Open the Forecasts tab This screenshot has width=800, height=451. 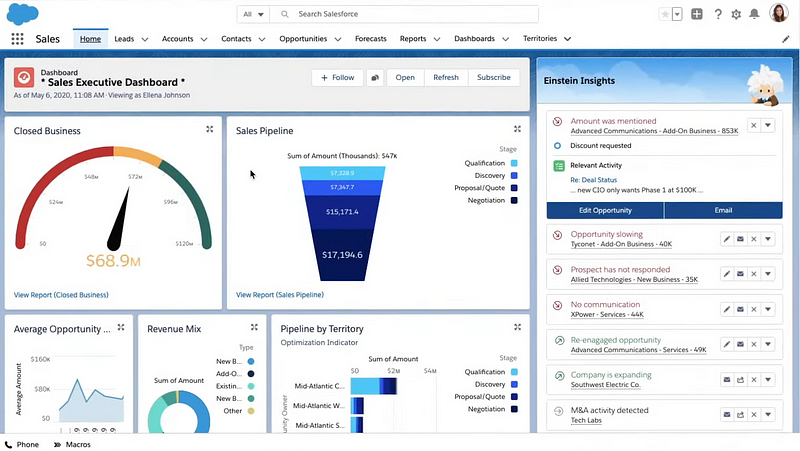(370, 39)
